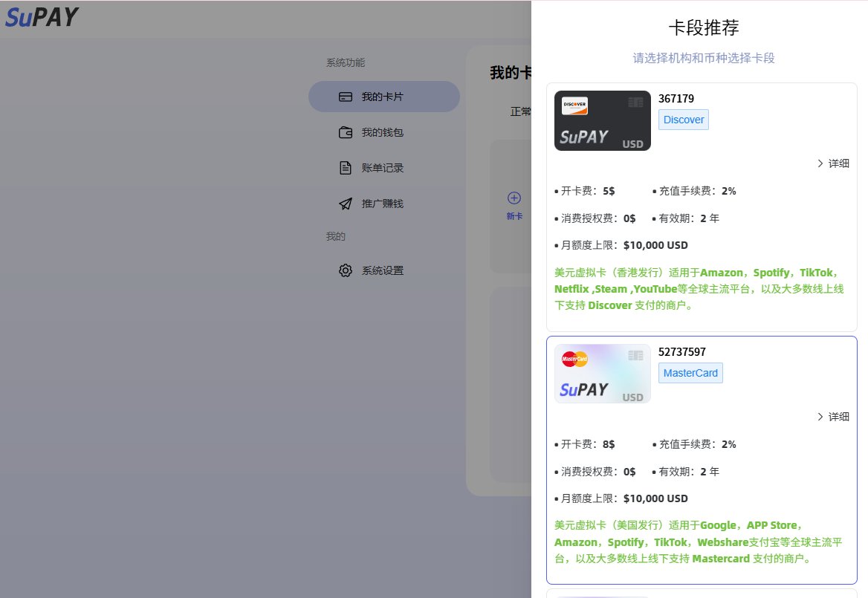Click the paper plane icon beside 推广赚钱

coord(346,204)
